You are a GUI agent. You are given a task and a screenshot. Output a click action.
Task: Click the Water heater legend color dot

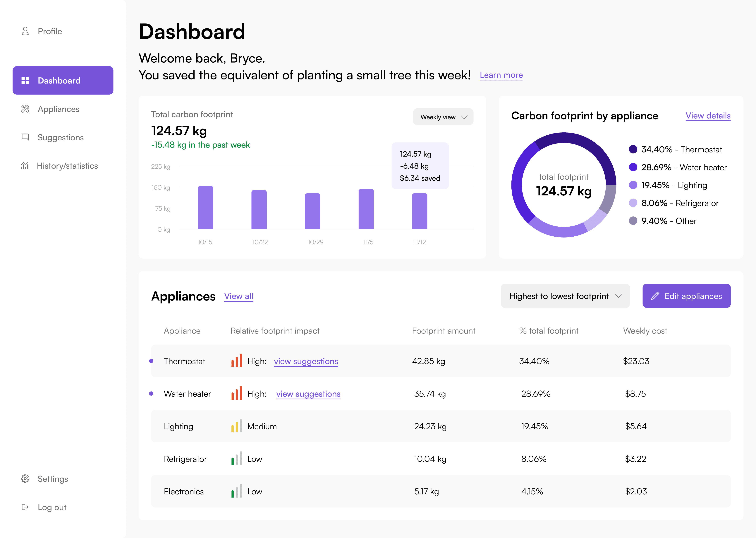pyautogui.click(x=633, y=167)
